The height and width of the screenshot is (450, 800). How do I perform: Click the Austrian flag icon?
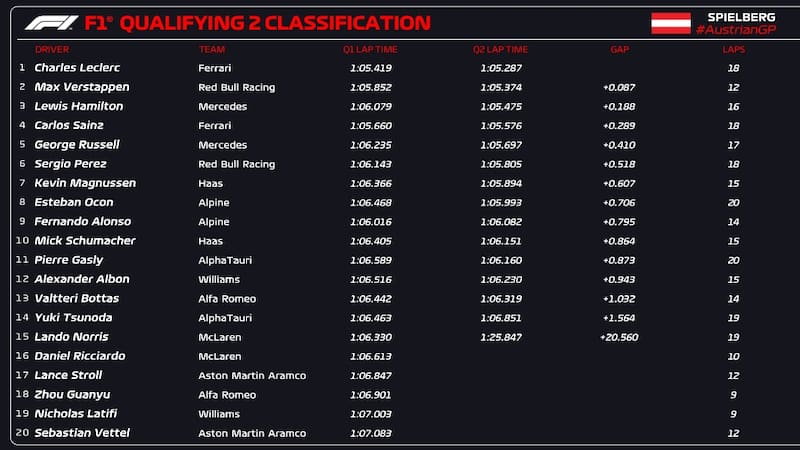(x=671, y=23)
